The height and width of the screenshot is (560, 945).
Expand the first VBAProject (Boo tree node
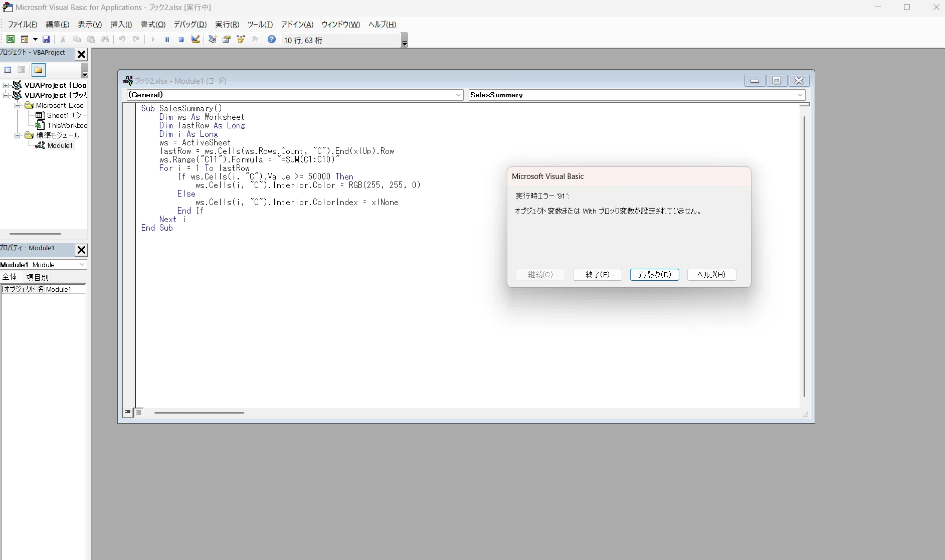(6, 85)
